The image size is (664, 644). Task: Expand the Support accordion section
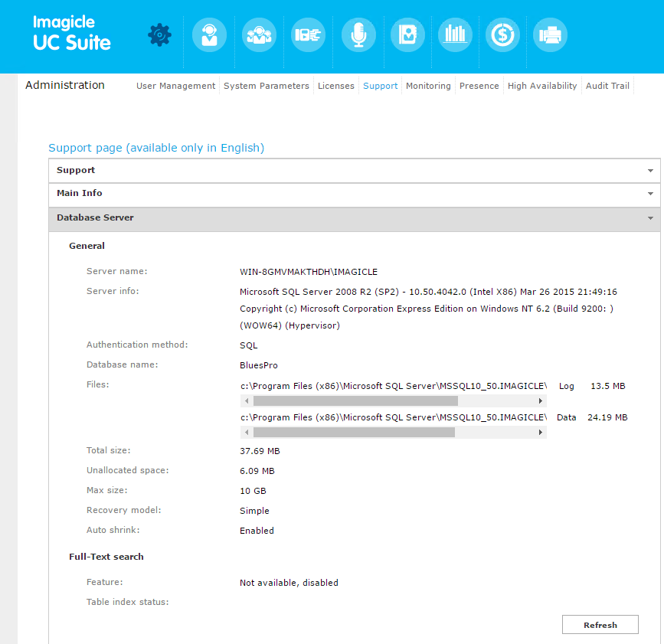354,170
